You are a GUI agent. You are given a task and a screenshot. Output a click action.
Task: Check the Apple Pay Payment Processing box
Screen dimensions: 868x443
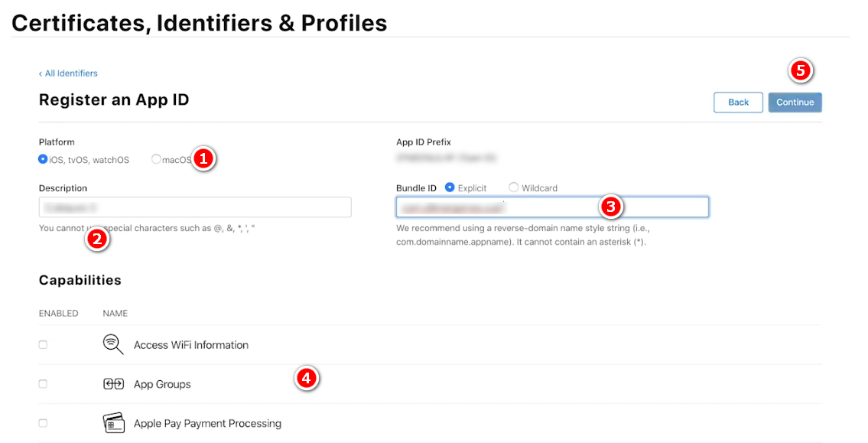[43, 423]
